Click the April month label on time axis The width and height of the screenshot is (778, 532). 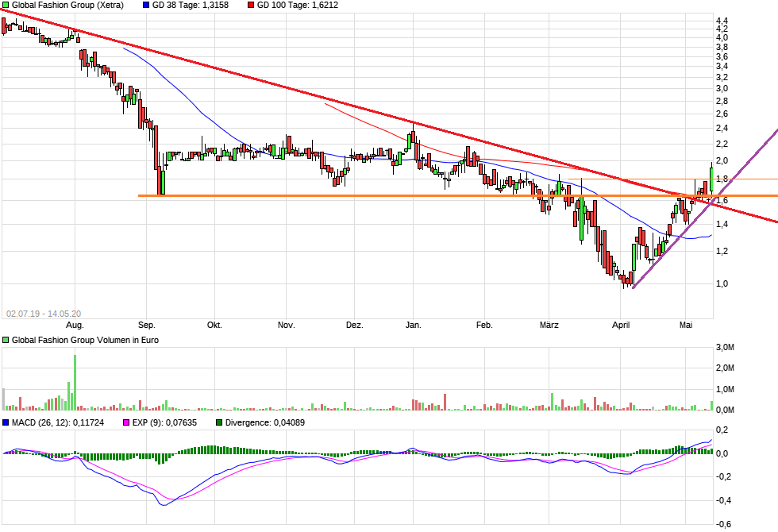(x=622, y=326)
